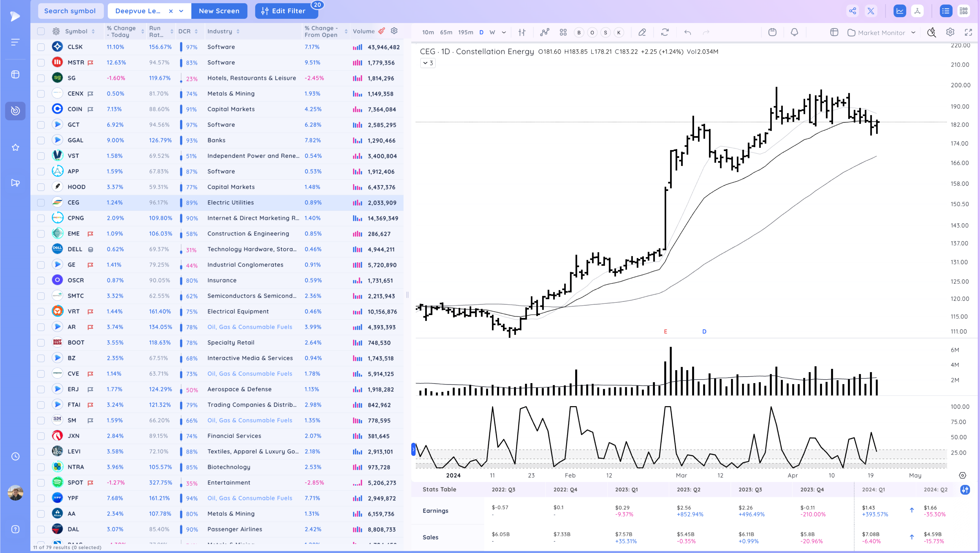This screenshot has width=980, height=553.
Task: Switch to chart view icon
Action: pyautogui.click(x=900, y=11)
